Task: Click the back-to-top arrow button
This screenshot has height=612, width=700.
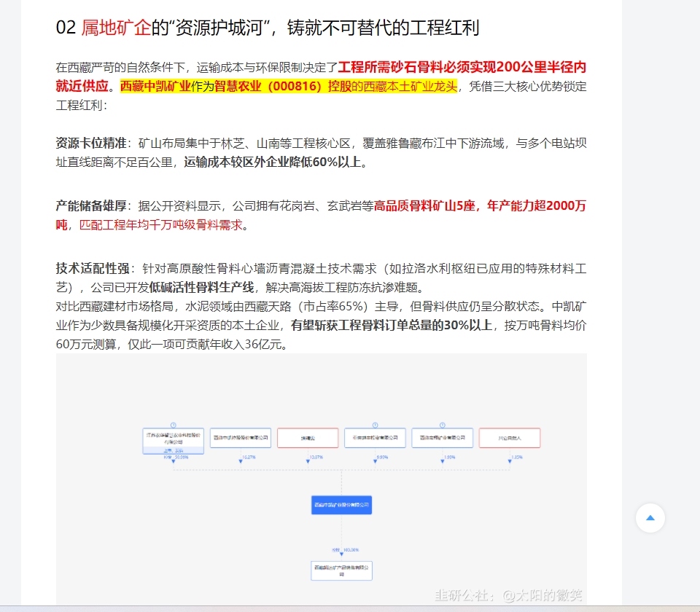Action: click(650, 518)
